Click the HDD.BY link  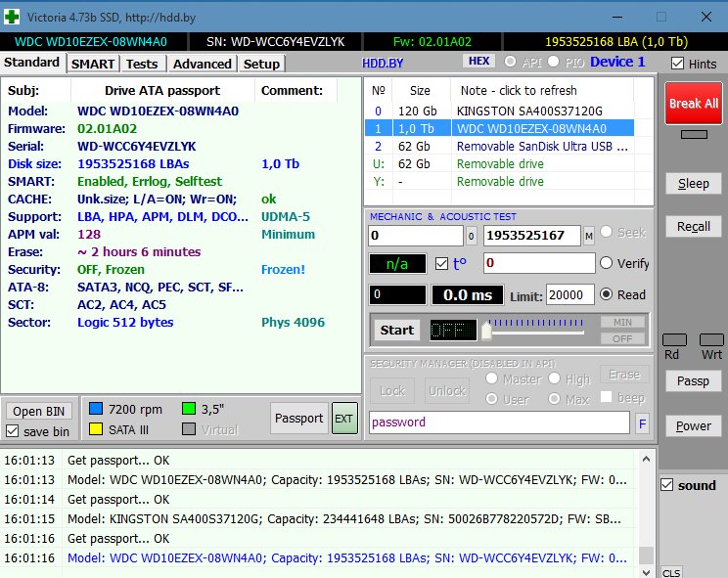pos(383,64)
